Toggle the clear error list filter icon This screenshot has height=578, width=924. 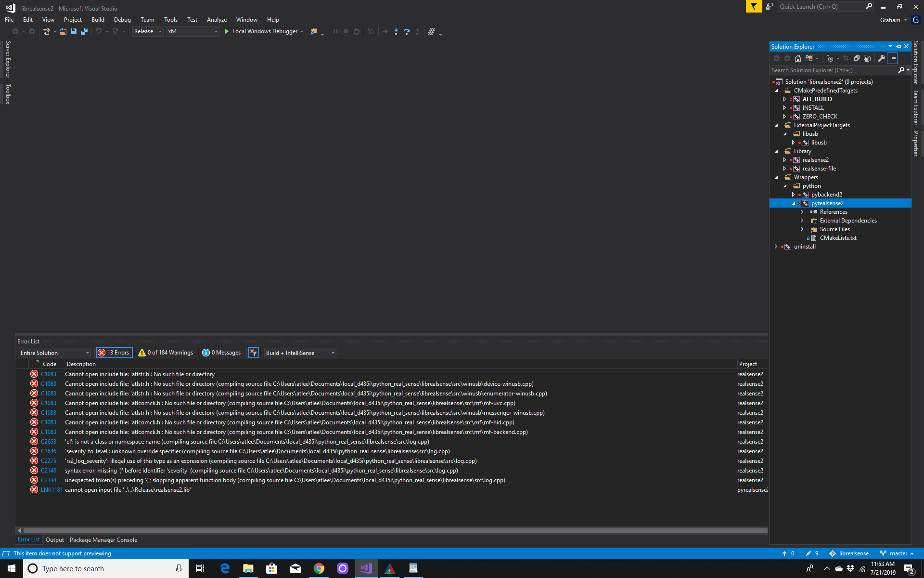[254, 353]
